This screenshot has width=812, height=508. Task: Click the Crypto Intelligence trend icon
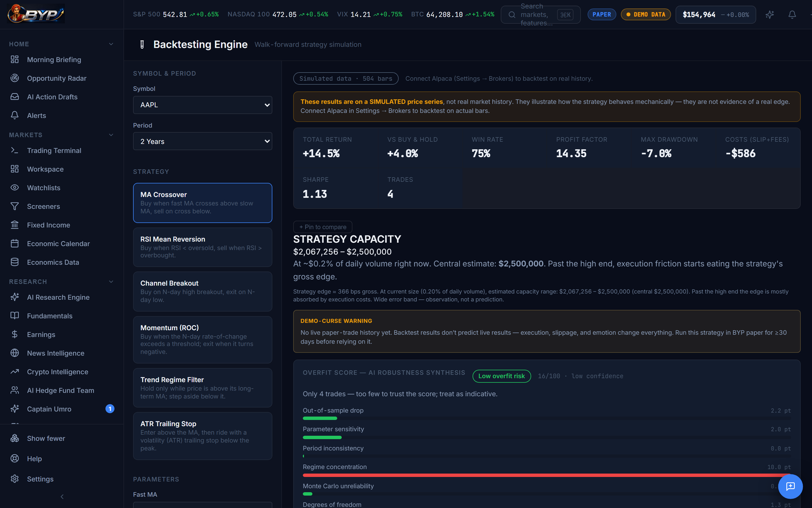[15, 371]
